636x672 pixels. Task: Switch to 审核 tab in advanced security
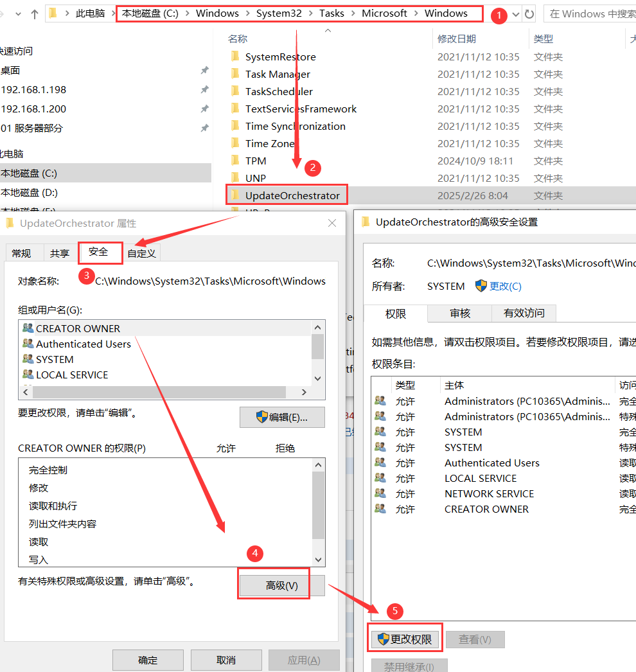tap(459, 314)
